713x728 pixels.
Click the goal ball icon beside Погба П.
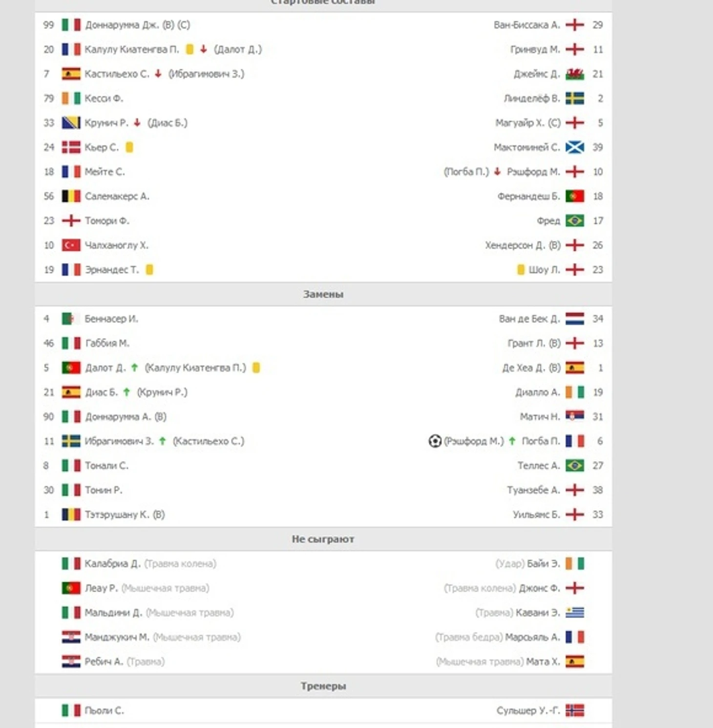click(435, 441)
